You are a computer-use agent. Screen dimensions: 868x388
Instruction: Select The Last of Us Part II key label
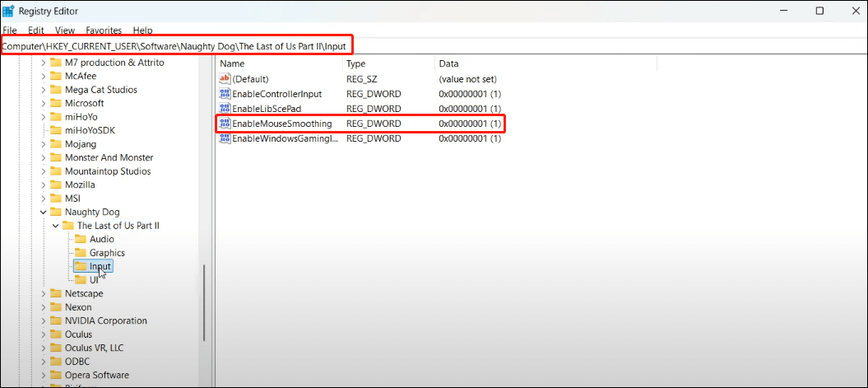118,226
